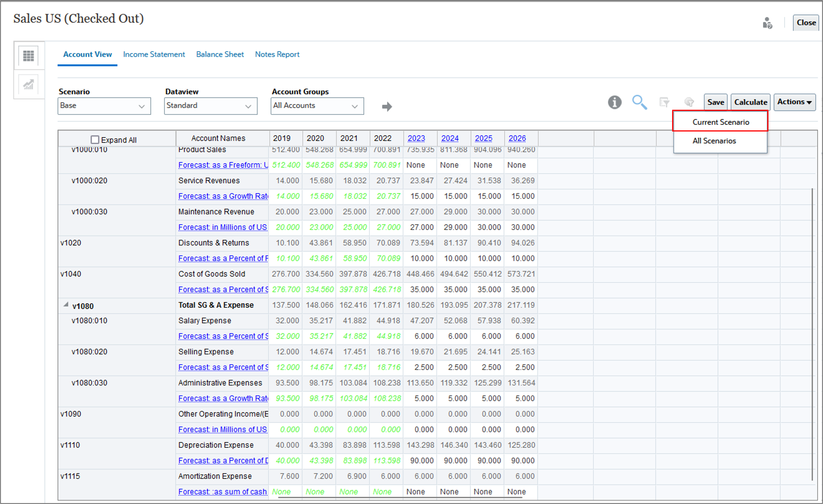Click the user status icon near Close
Viewport: 823px width, 504px height.
click(767, 23)
